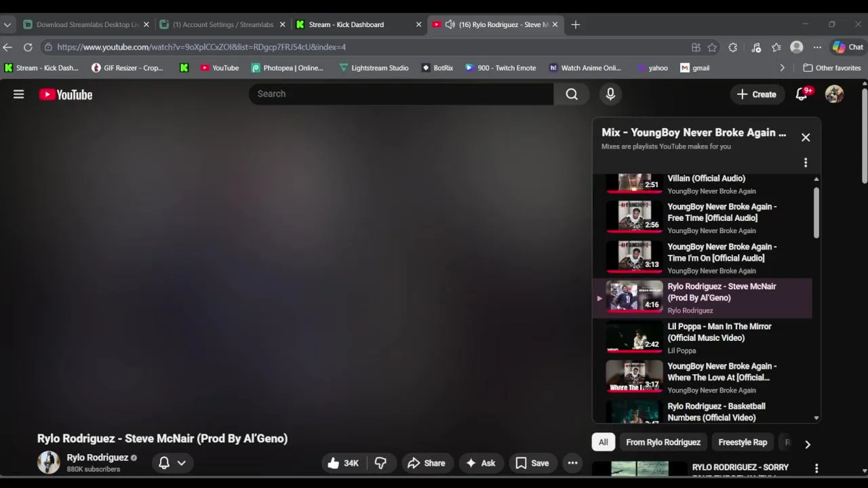The height and width of the screenshot is (488, 868).
Task: Show more bookmarks with chevron
Action: pyautogui.click(x=782, y=68)
